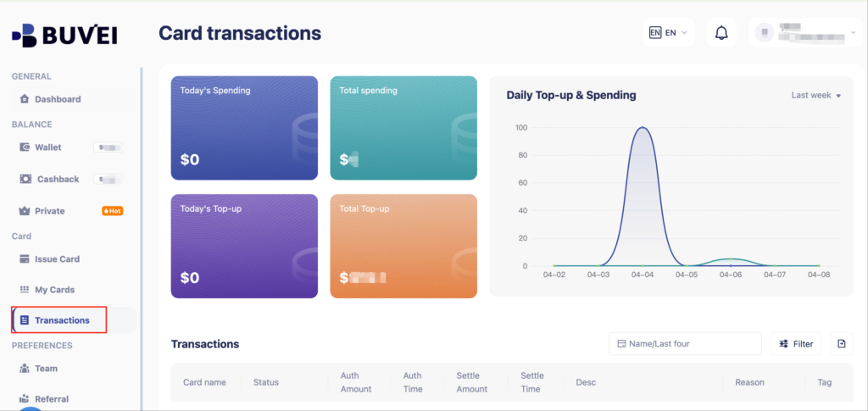This screenshot has width=868, height=411.
Task: Click the Wallet icon in sidebar
Action: 25,147
